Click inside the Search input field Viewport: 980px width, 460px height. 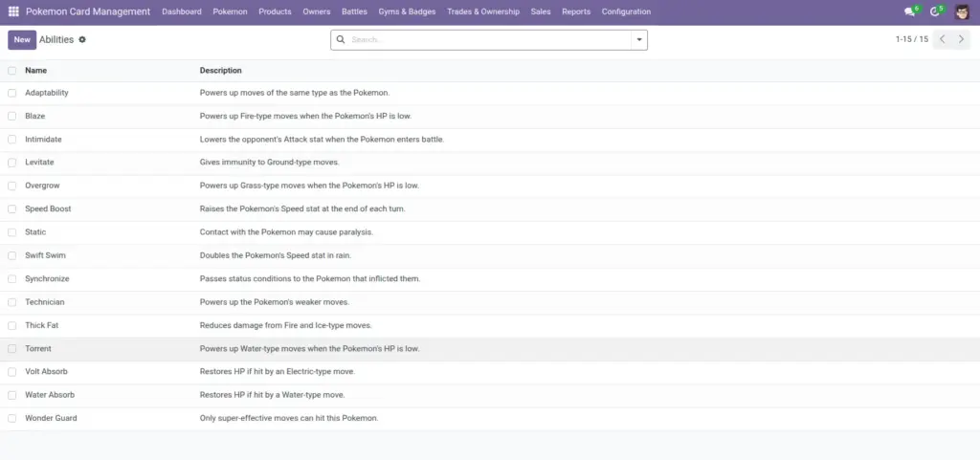click(489, 40)
